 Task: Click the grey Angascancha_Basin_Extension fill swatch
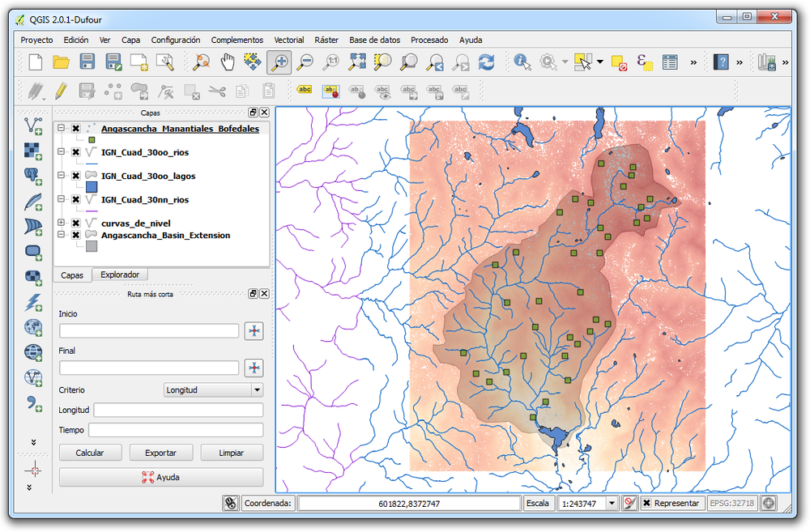point(92,246)
